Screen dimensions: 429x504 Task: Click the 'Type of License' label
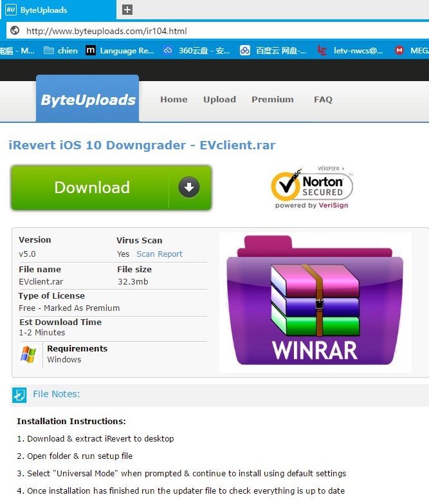coord(51,295)
